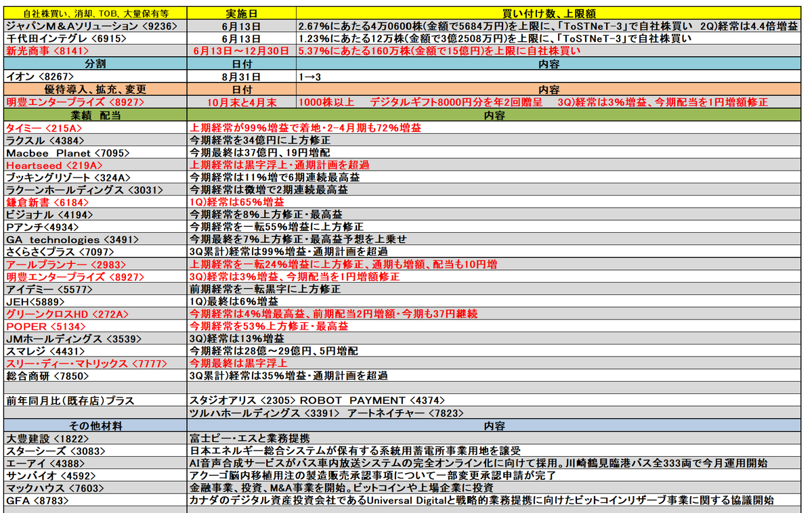Click the 8月31日 date cell
Screen dimensions: 812x513
[x=241, y=76]
